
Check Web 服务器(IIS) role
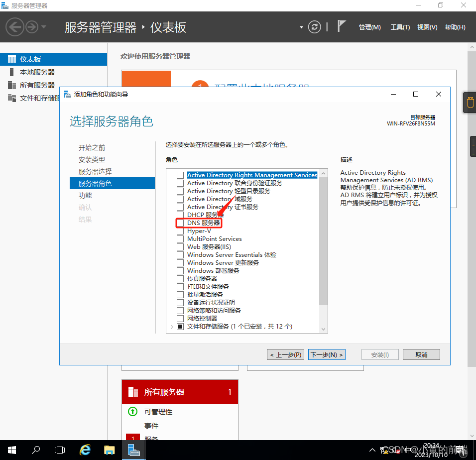180,247
